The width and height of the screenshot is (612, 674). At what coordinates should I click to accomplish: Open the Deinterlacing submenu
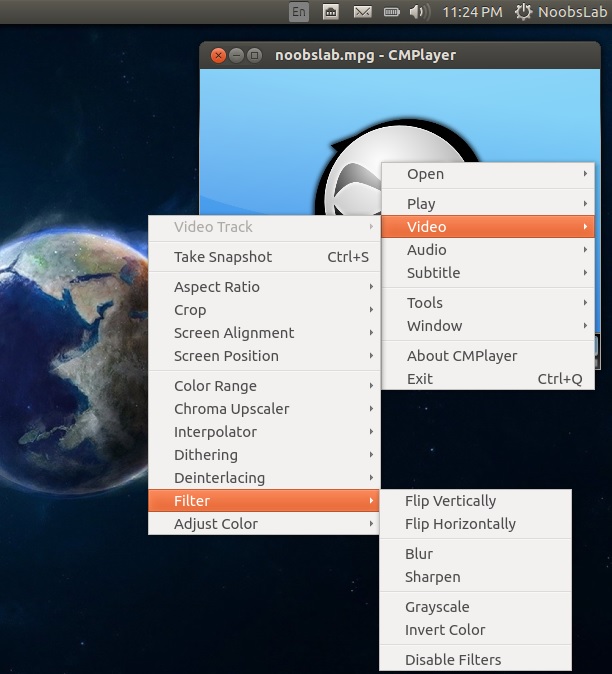coord(264,478)
